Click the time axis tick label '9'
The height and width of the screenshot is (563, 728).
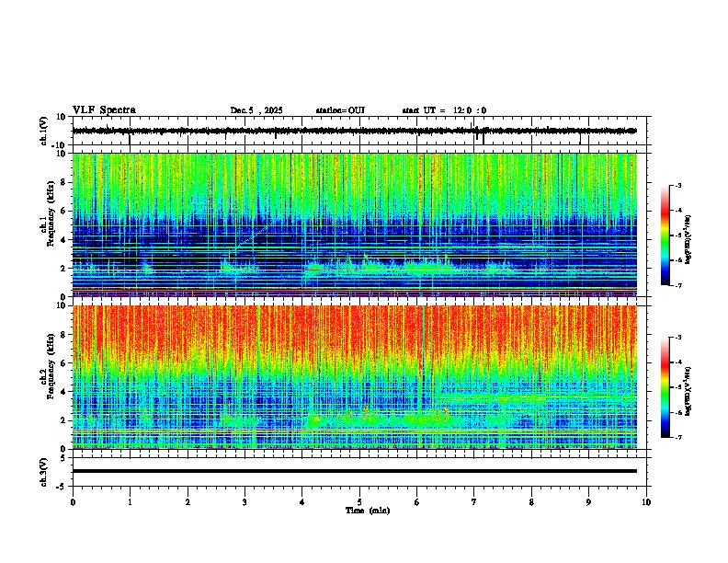point(588,502)
